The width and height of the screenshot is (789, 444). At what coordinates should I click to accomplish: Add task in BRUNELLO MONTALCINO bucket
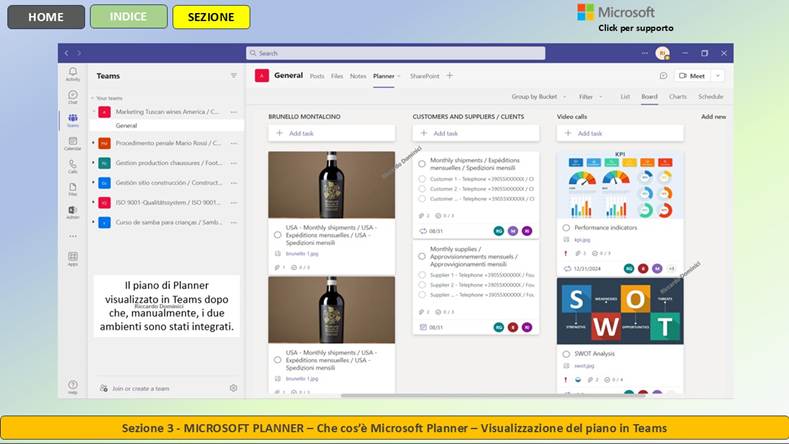click(332, 133)
